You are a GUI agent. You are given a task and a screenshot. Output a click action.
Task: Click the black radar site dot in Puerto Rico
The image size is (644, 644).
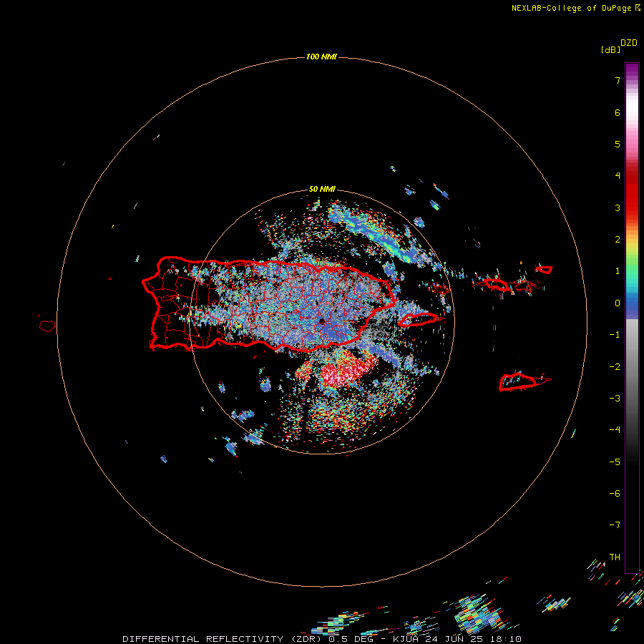322,321
